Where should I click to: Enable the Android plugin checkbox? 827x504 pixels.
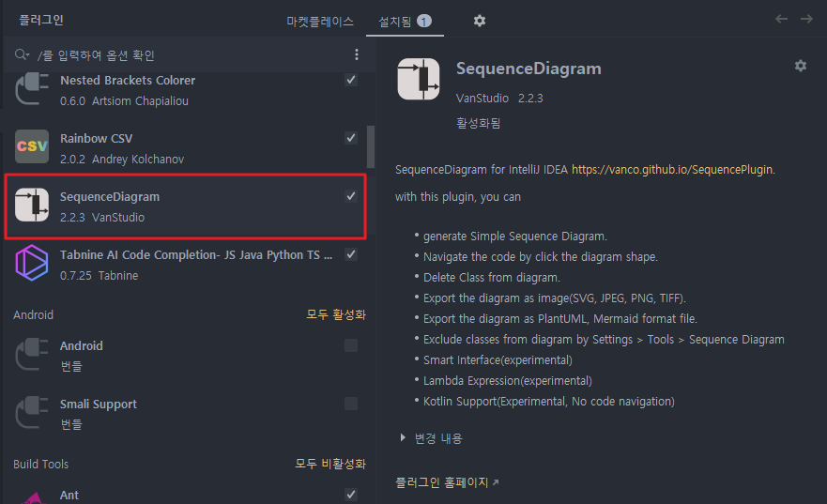tap(351, 345)
